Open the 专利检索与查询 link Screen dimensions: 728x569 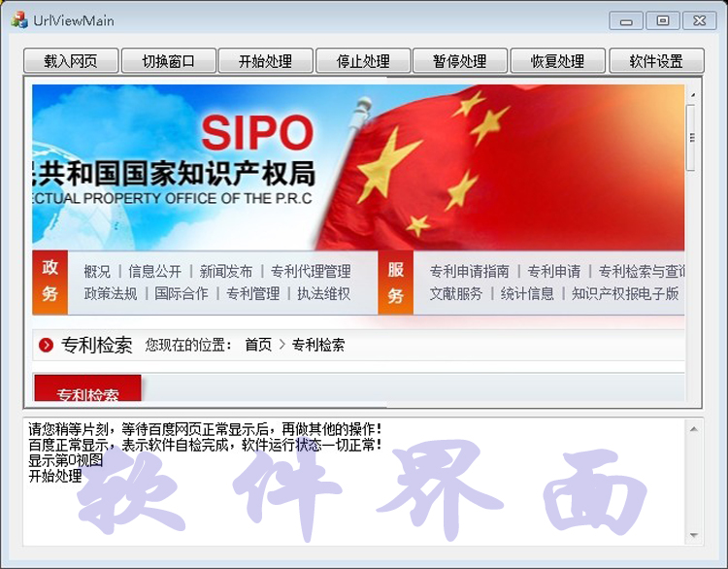pyautogui.click(x=642, y=271)
